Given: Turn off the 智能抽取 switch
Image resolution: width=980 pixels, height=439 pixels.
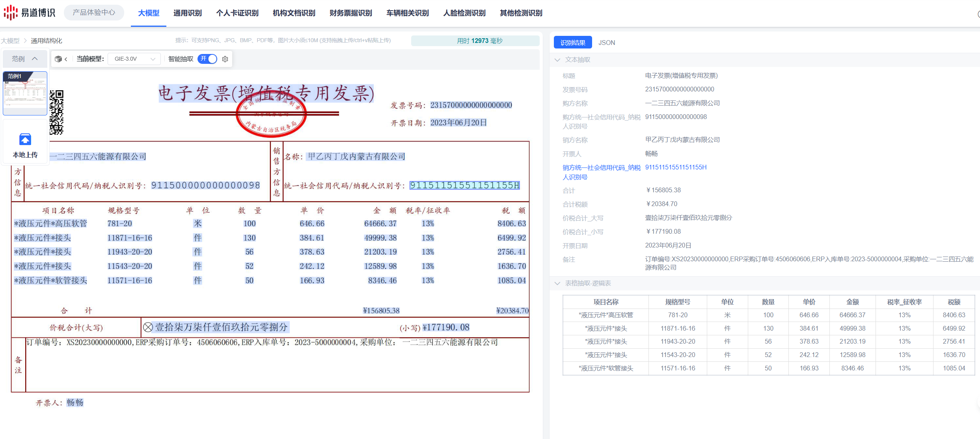Looking at the screenshot, I should coord(207,59).
